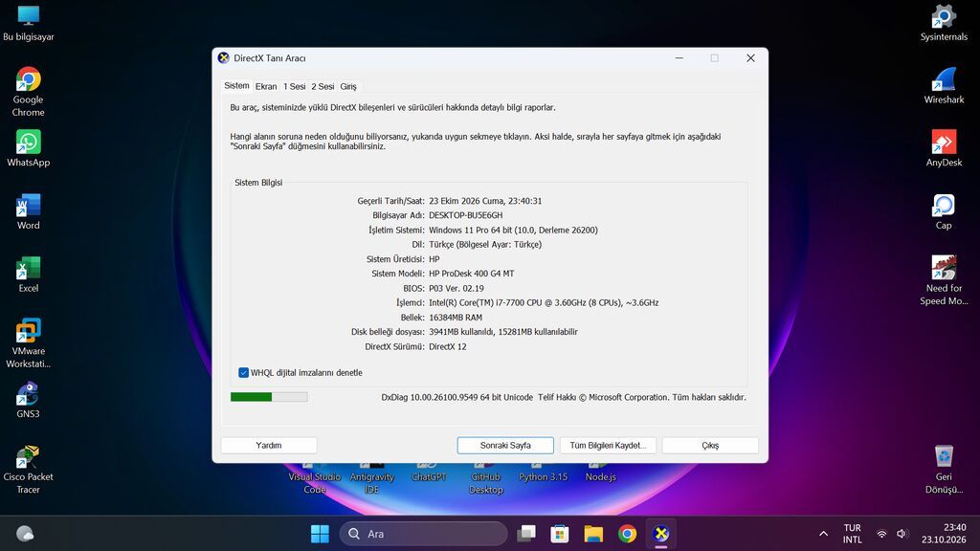Open Microsoft Store from the taskbar

(x=559, y=534)
